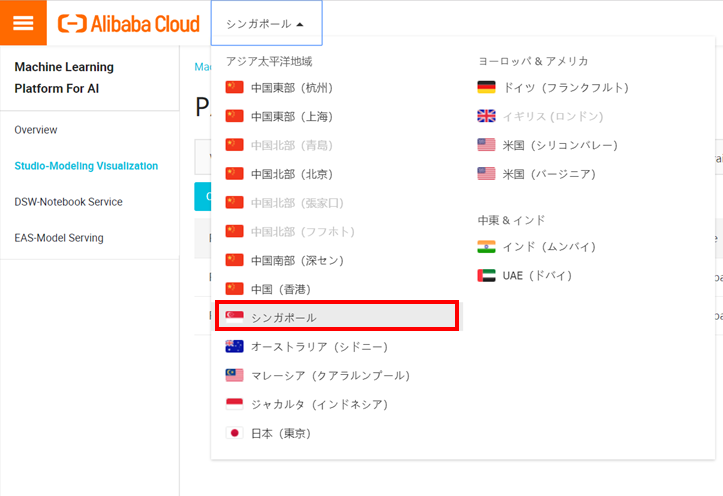Select region 中国東部 (上海)
The image size is (723, 496).
pyautogui.click(x=291, y=117)
